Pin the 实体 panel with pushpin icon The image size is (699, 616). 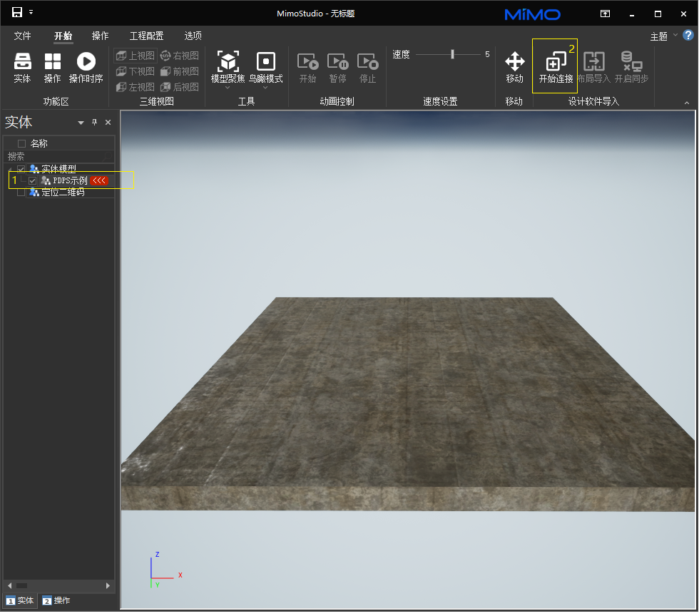point(94,123)
